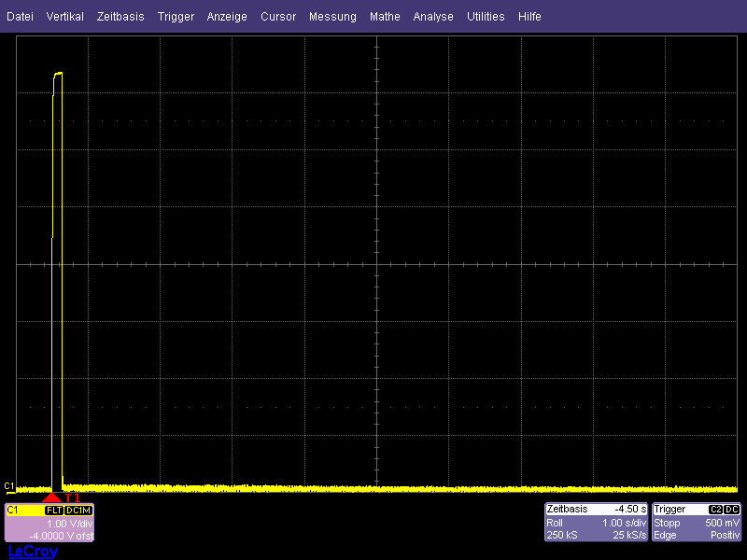747x560 pixels.
Task: Click the 250 kS memory value
Action: [562, 535]
